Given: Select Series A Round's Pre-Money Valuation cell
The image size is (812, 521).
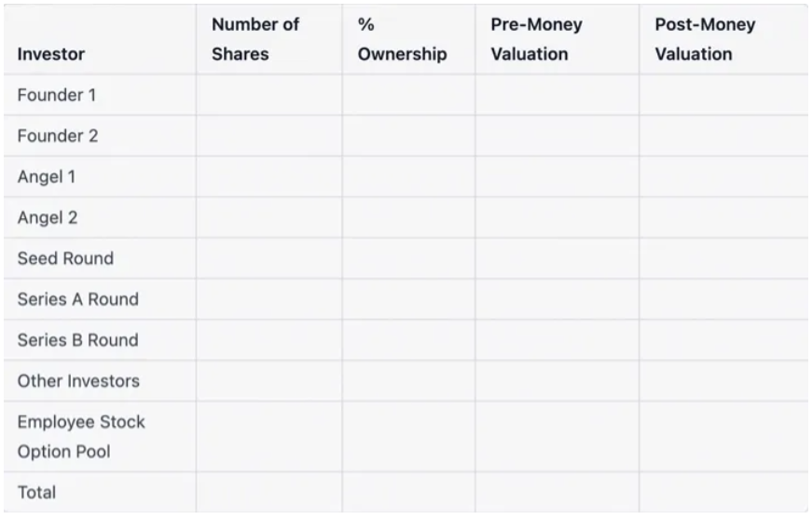Looking at the screenshot, I should tap(557, 299).
